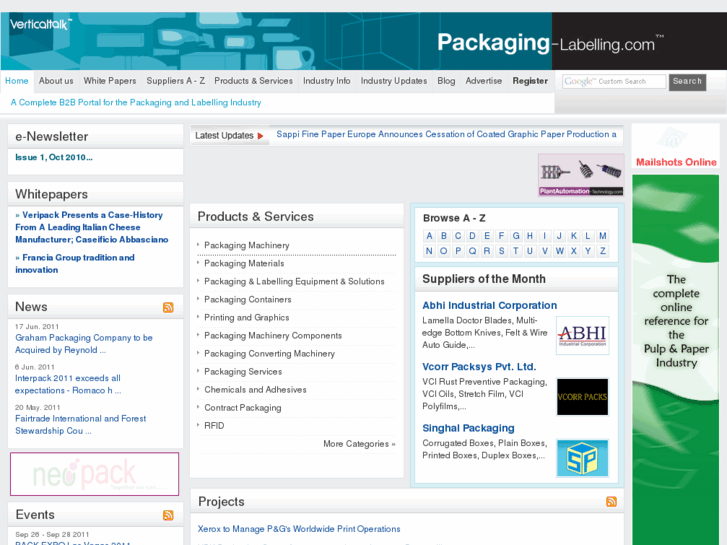Image resolution: width=727 pixels, height=545 pixels.
Task: Open Xerox to Manage P&G's project link
Action: (x=299, y=529)
